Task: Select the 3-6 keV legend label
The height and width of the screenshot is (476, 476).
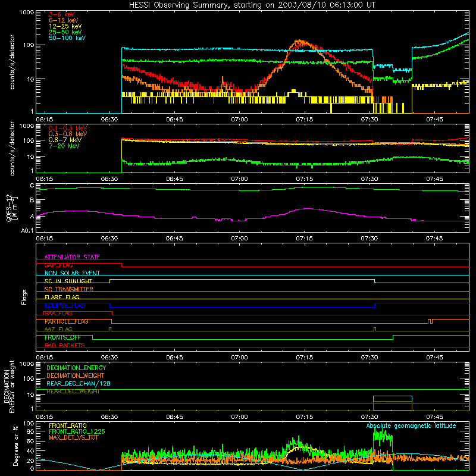Action: pos(61,14)
